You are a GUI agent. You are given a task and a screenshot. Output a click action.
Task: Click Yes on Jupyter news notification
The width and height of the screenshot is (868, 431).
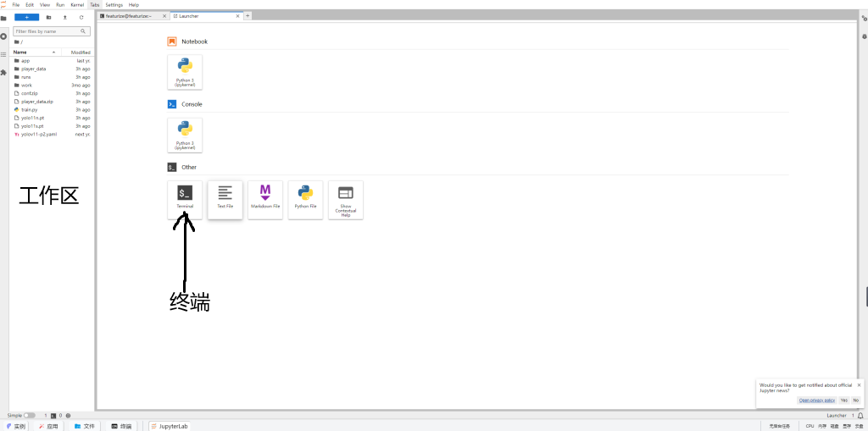pos(843,400)
